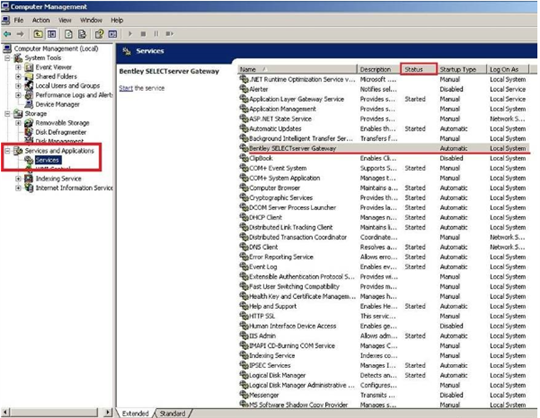The height and width of the screenshot is (418, 540).
Task: Click the Help toolbar icon
Action: pos(99,34)
